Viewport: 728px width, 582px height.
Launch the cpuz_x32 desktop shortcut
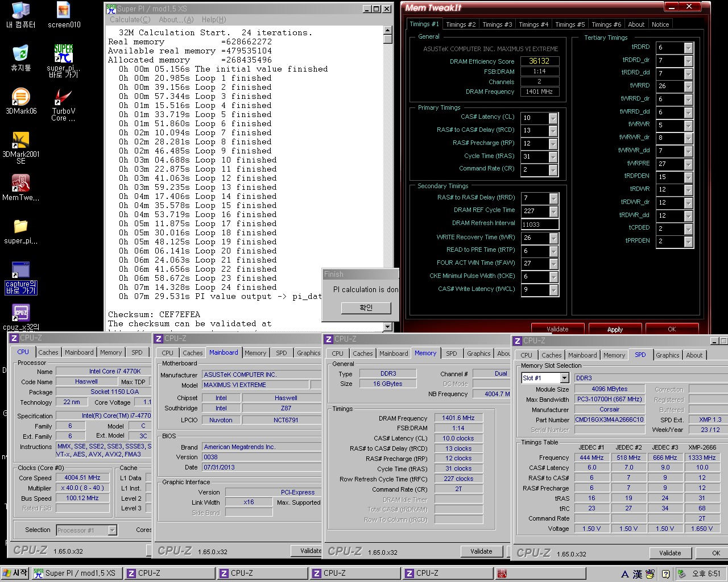[x=20, y=317]
